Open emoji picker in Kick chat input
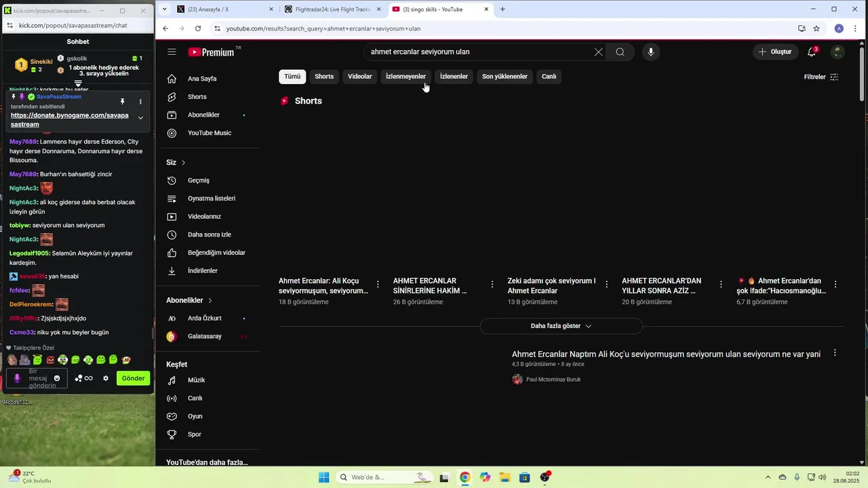Viewport: 868px width, 488px height. pos(57,378)
